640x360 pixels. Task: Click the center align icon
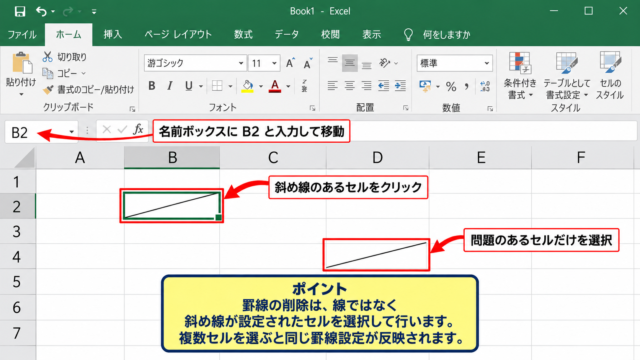(350, 86)
